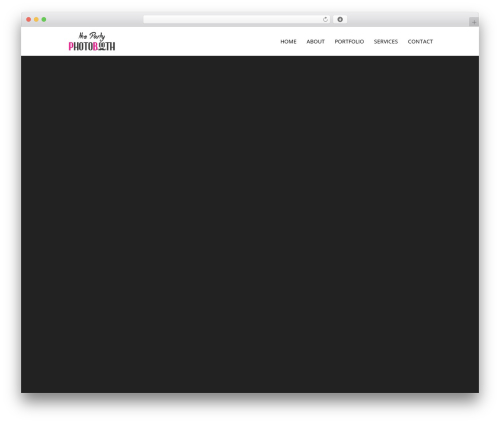Close the browser window with red button
Screen dimensions: 500x423
29,20
